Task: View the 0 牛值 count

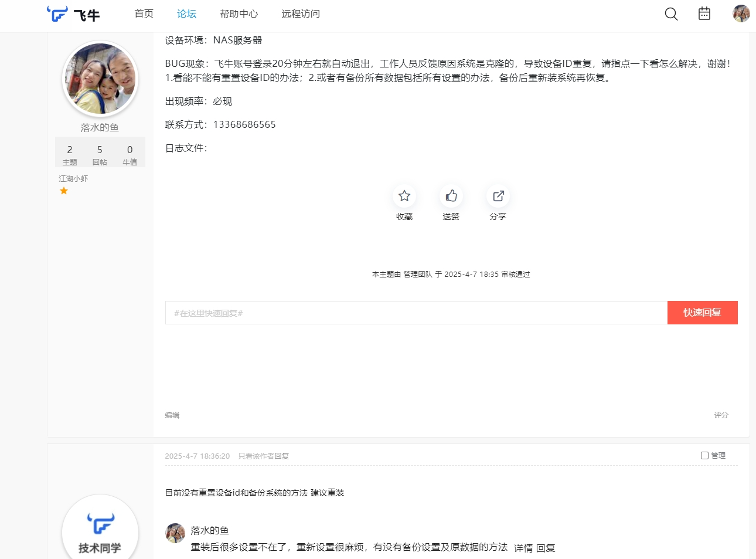Action: point(130,155)
